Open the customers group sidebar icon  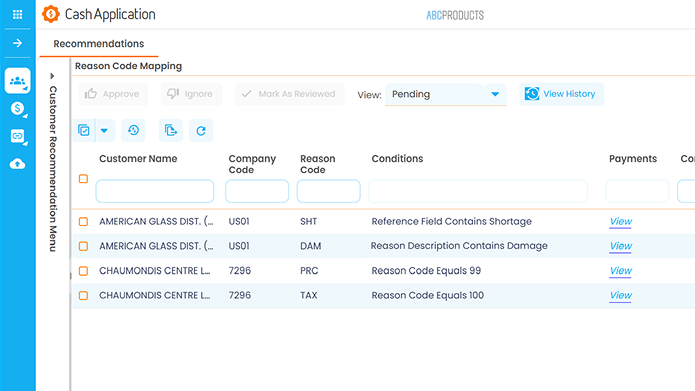click(17, 81)
